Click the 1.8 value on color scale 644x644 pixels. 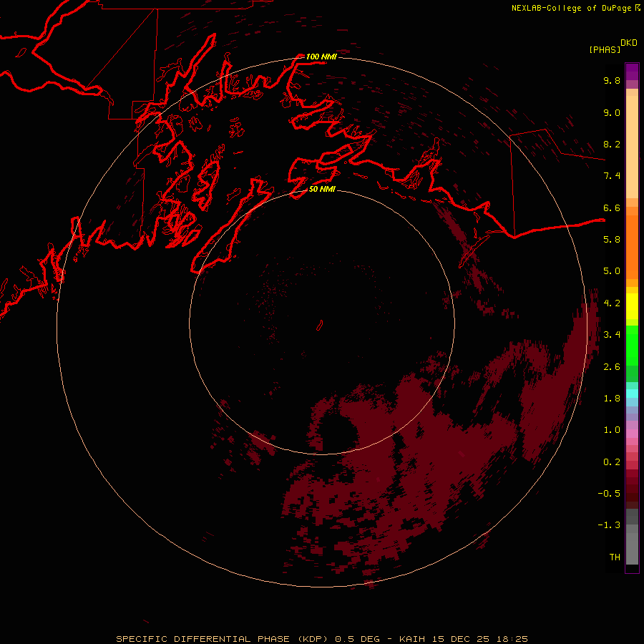[x=612, y=399]
